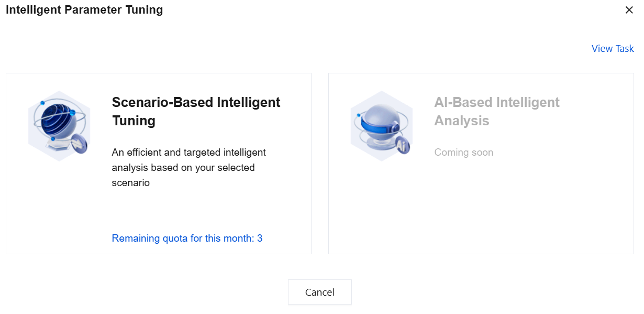Click the white base under the globe icon
Screen dimensions: 644x314
[x=57, y=147]
